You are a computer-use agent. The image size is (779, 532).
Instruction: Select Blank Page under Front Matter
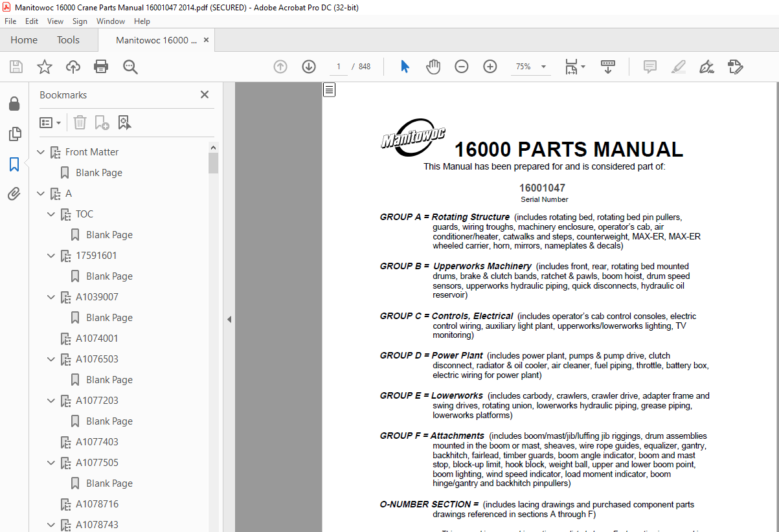[99, 173]
